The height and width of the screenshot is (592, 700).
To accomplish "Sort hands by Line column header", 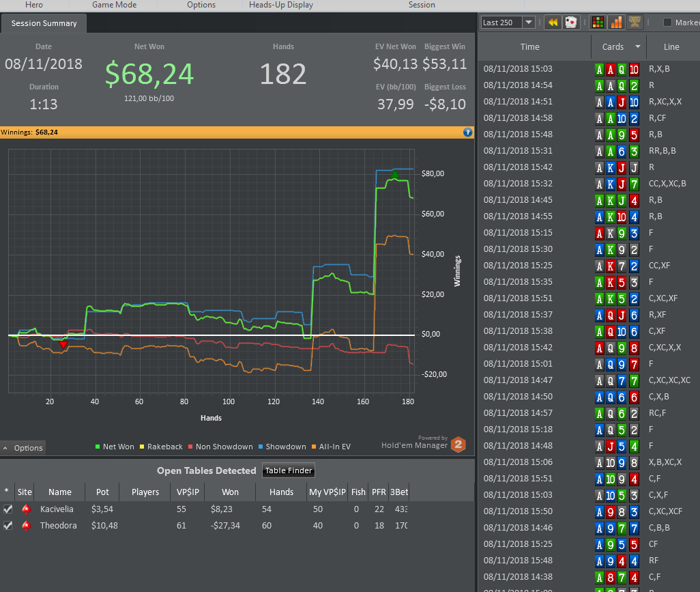I will (671, 47).
